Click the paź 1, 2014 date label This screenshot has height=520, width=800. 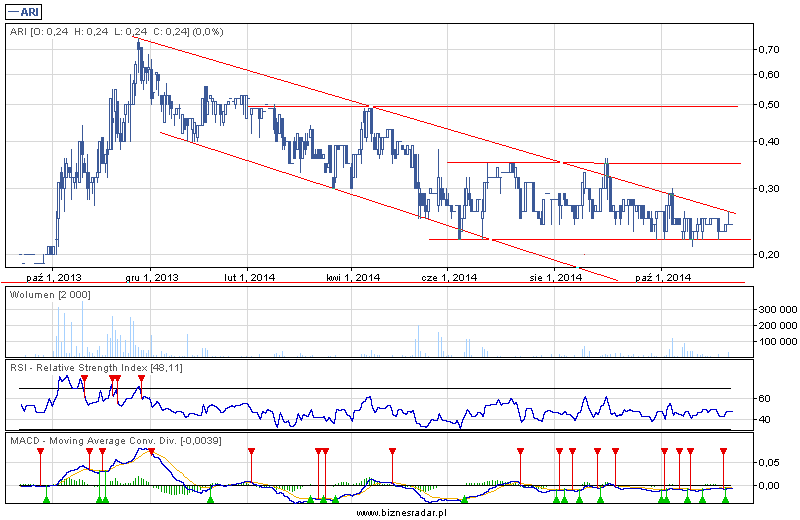[x=663, y=278]
